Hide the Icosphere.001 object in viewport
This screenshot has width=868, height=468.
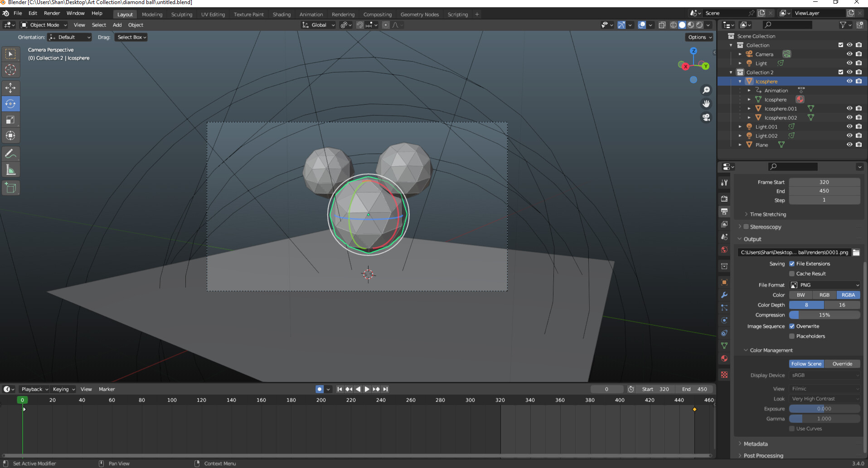coord(849,108)
